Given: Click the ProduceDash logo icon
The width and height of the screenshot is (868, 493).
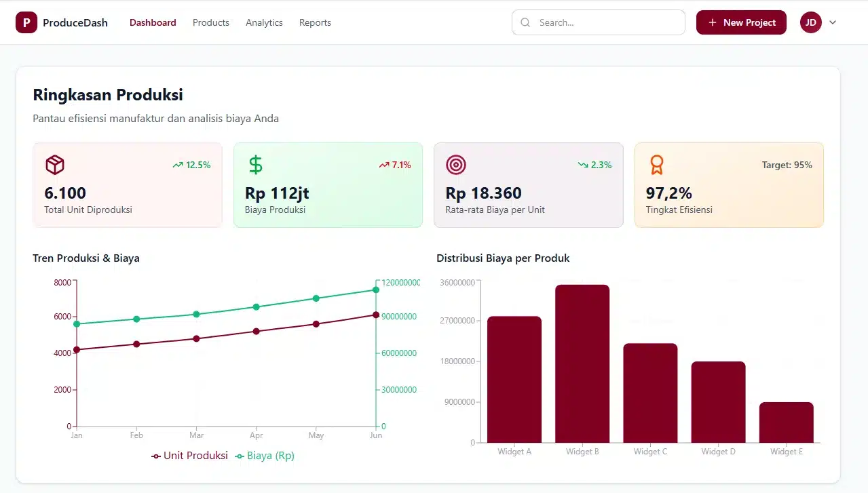Looking at the screenshot, I should coord(26,22).
